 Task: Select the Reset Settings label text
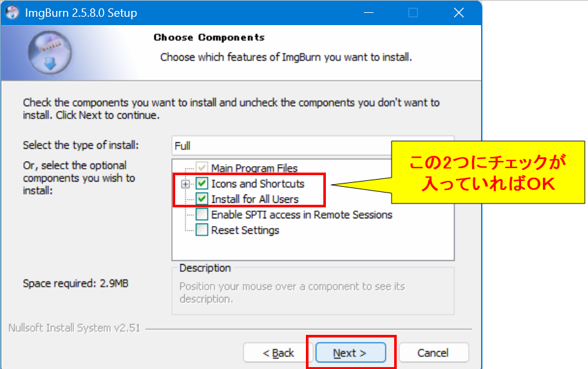pyautogui.click(x=245, y=230)
